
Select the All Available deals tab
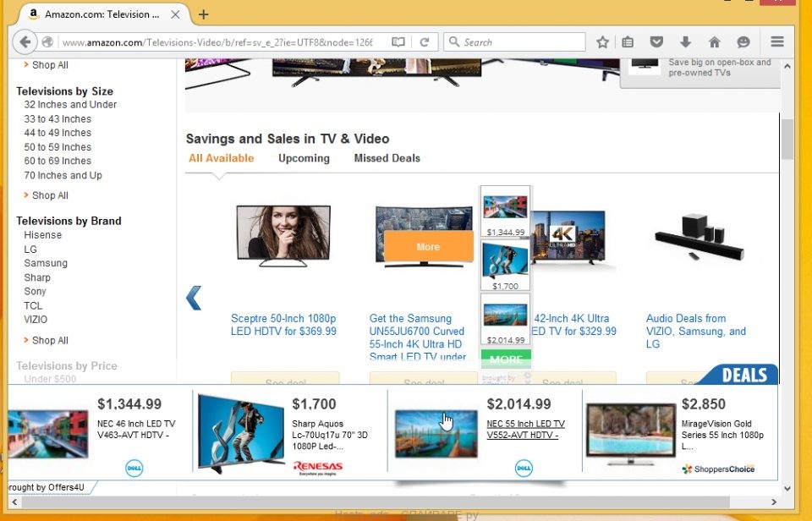pyautogui.click(x=221, y=158)
